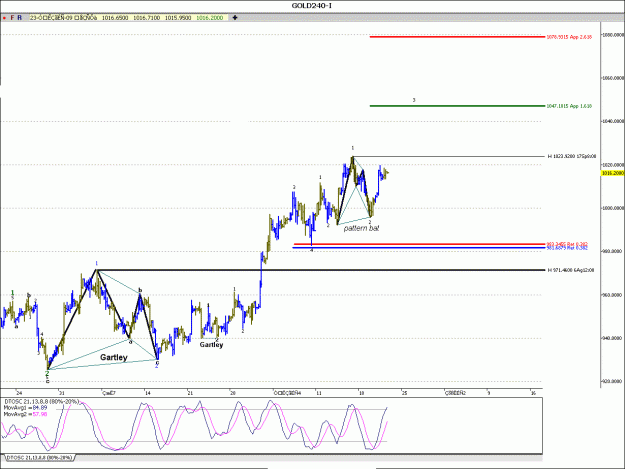Click the MovAvg2 indicator value label
Screen dimensions: 625x469
tap(26, 414)
